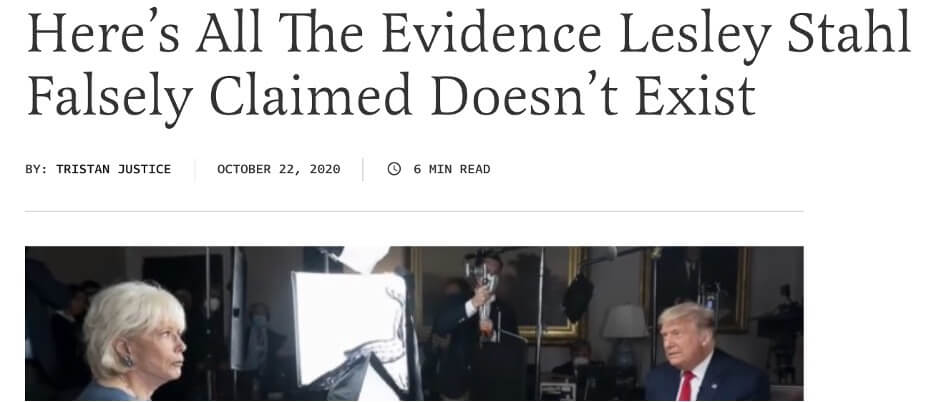This screenshot has width=936, height=402.
Task: Open the article's hero photo
Action: 414,323
